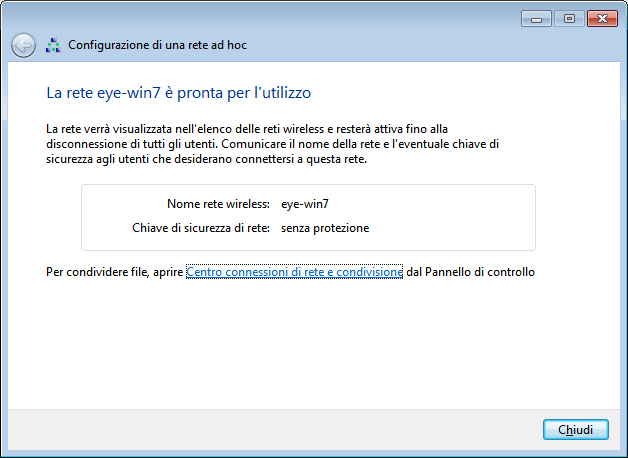
Task: Click the Nome rete wireless label
Action: tap(218, 204)
